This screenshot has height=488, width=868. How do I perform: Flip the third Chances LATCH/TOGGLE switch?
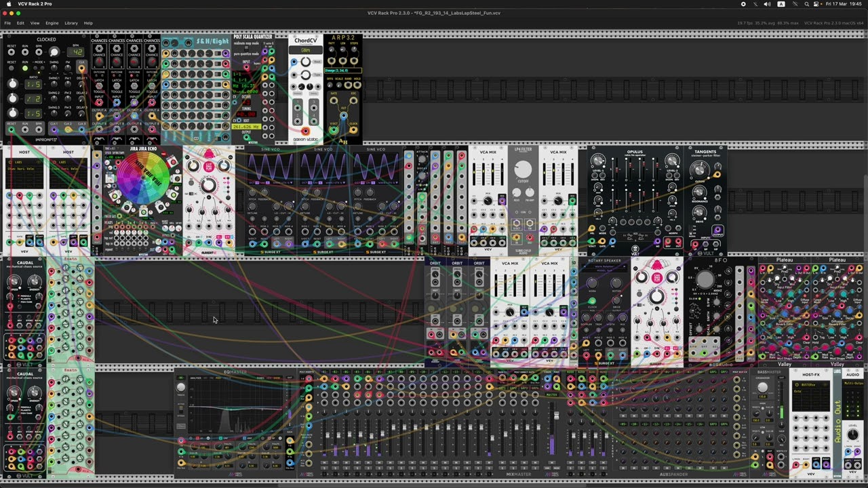coord(134,86)
